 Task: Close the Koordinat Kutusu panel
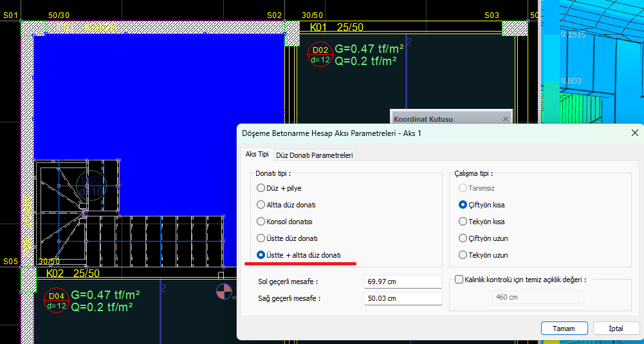click(506, 119)
